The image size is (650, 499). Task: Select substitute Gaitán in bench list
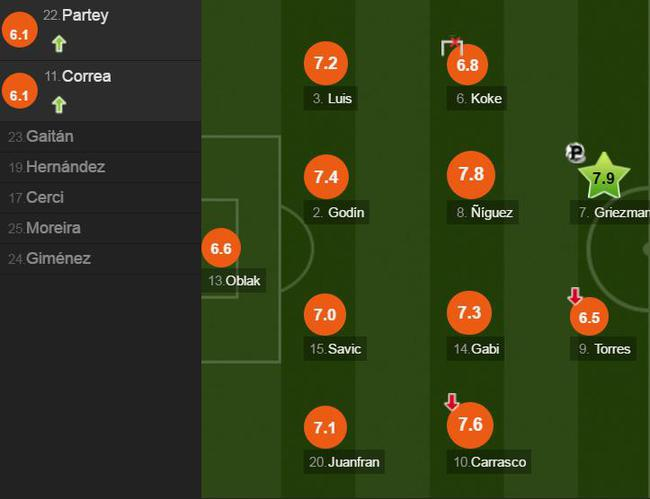pos(48,137)
